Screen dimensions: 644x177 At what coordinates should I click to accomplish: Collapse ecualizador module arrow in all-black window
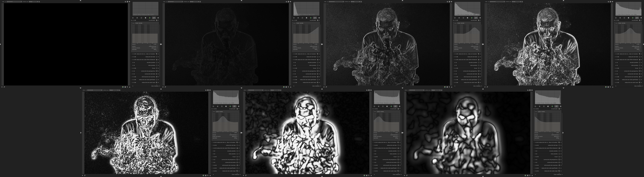click(158, 20)
